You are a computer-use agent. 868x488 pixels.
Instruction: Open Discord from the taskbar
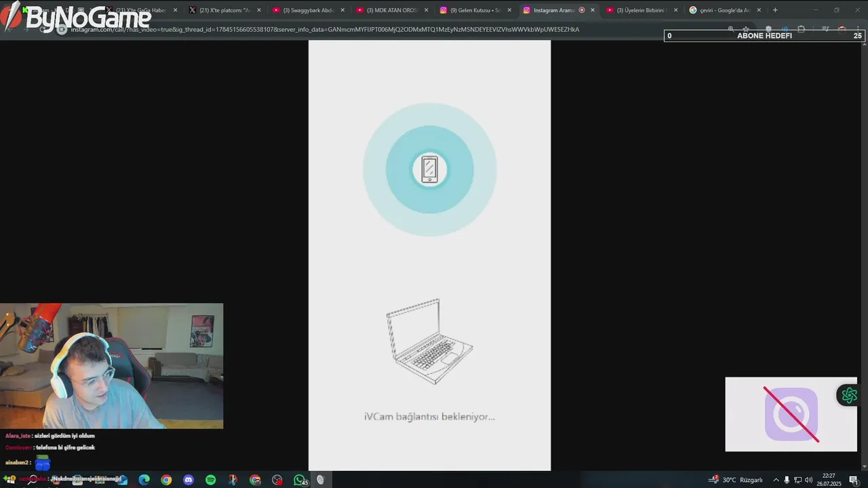189,480
